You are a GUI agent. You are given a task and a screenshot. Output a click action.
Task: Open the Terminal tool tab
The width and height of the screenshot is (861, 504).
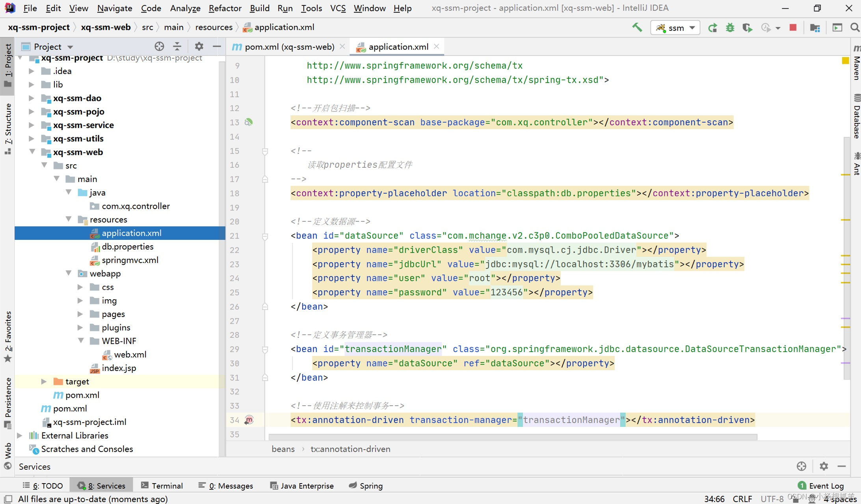click(x=162, y=485)
